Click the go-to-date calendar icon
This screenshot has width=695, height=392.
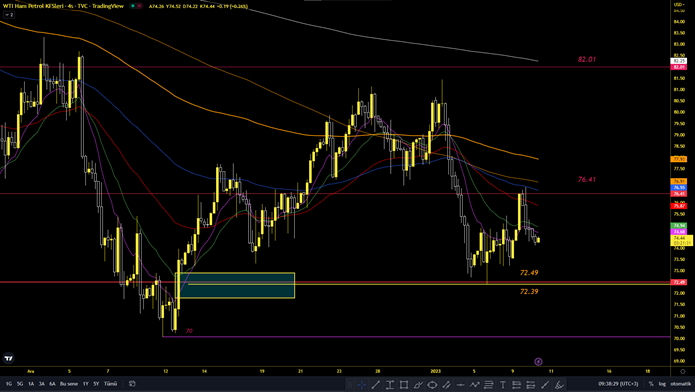(x=132, y=384)
